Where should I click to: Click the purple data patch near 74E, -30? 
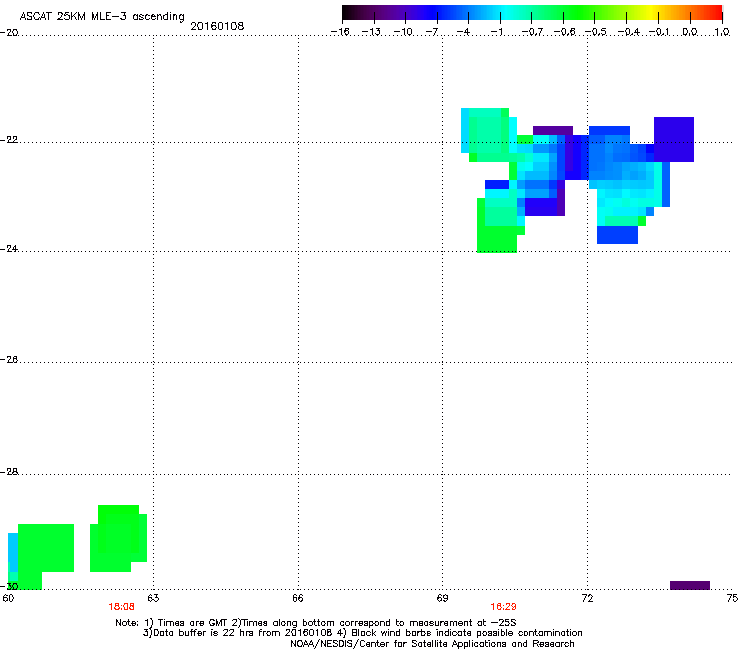(x=690, y=585)
